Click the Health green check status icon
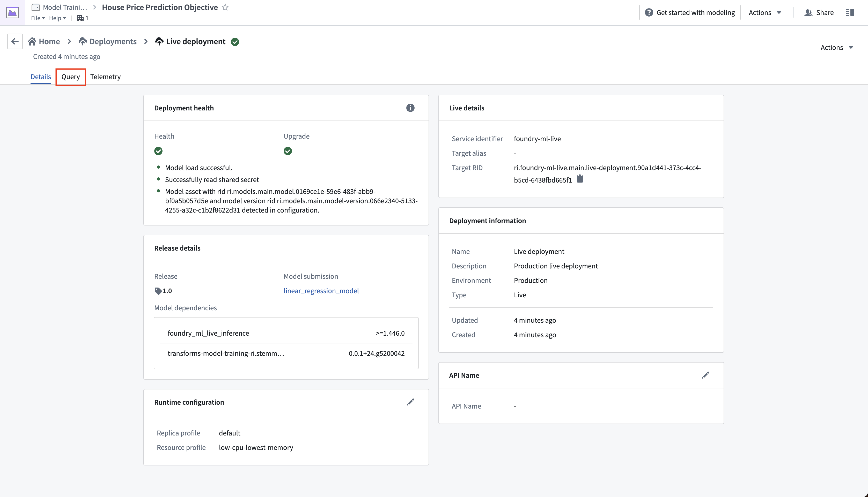This screenshot has height=497, width=868. 158,151
